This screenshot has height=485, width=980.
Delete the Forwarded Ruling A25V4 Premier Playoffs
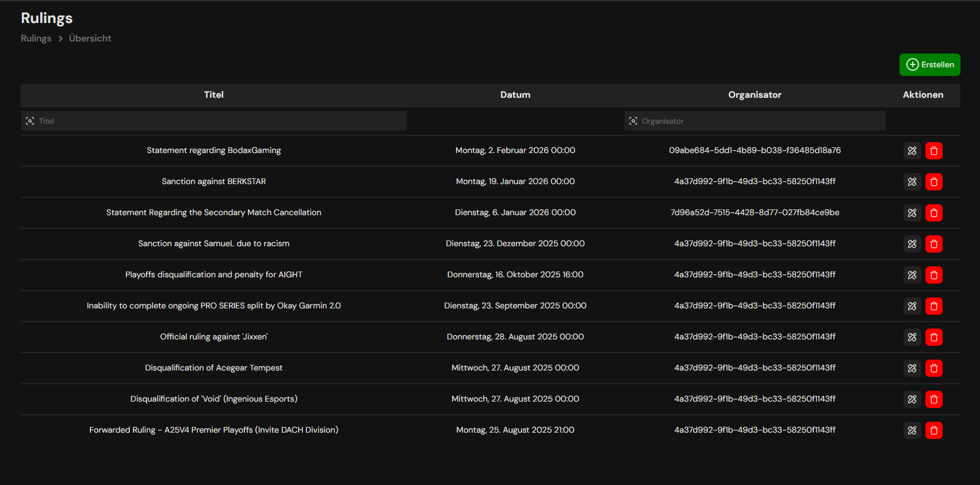[x=934, y=430]
